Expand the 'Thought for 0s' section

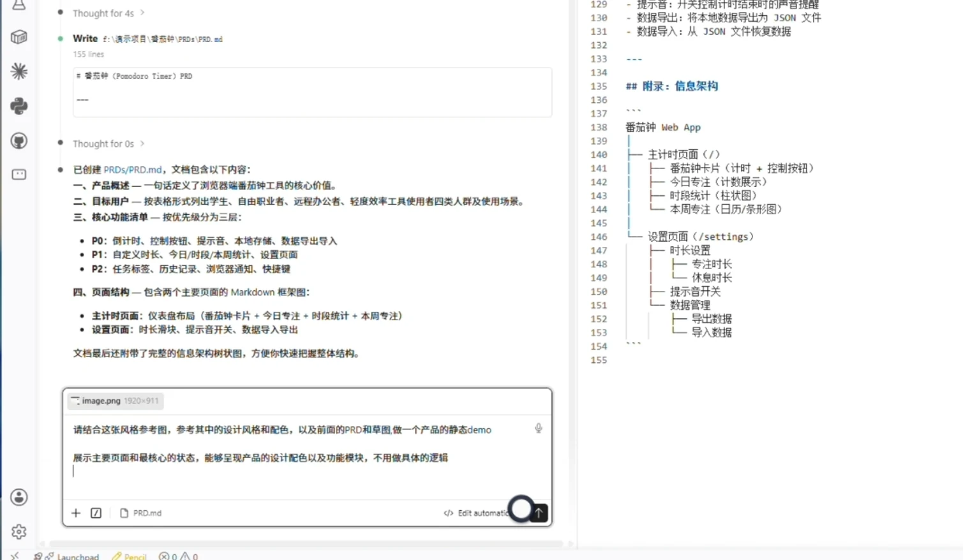click(x=108, y=144)
